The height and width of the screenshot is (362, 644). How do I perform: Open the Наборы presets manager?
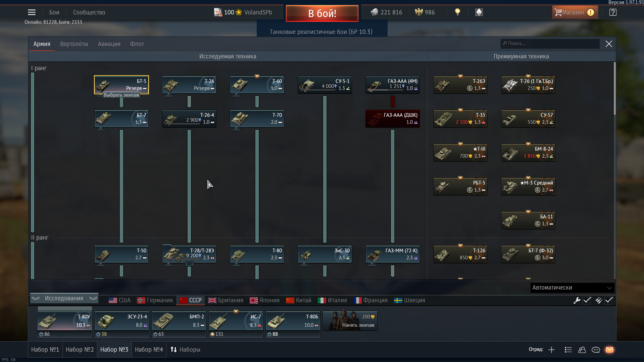point(185,350)
